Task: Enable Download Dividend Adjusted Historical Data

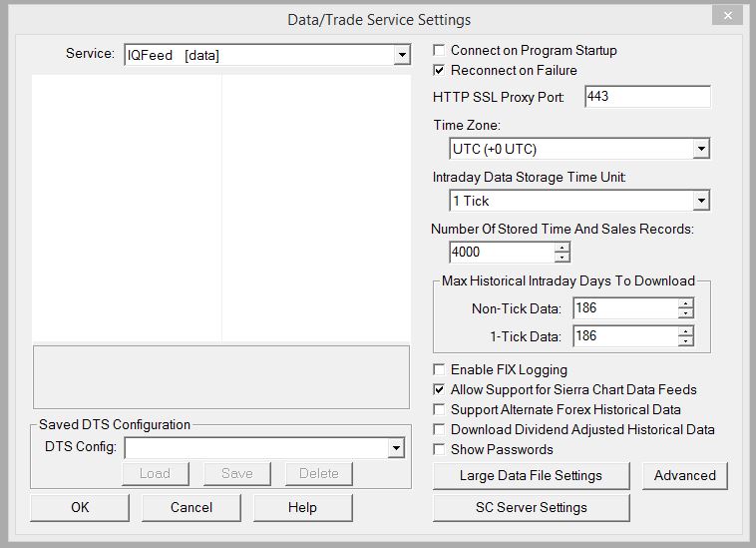Action: pos(440,430)
